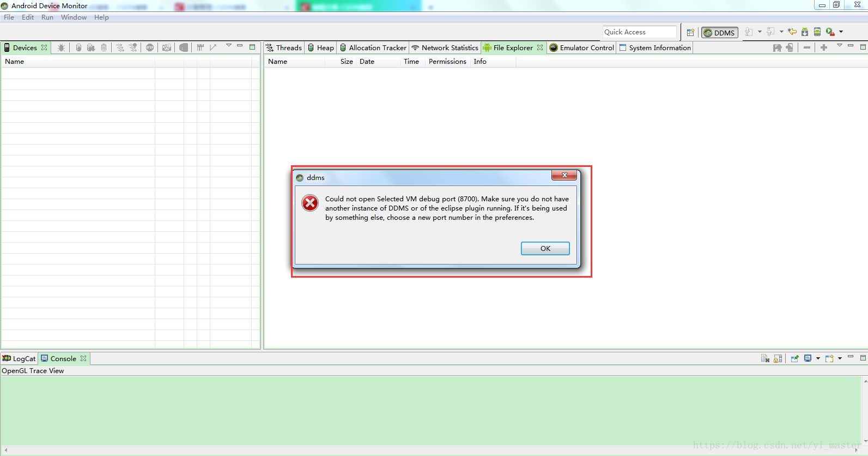
Task: Open Android Virtual Device Manager icon
Action: (817, 32)
